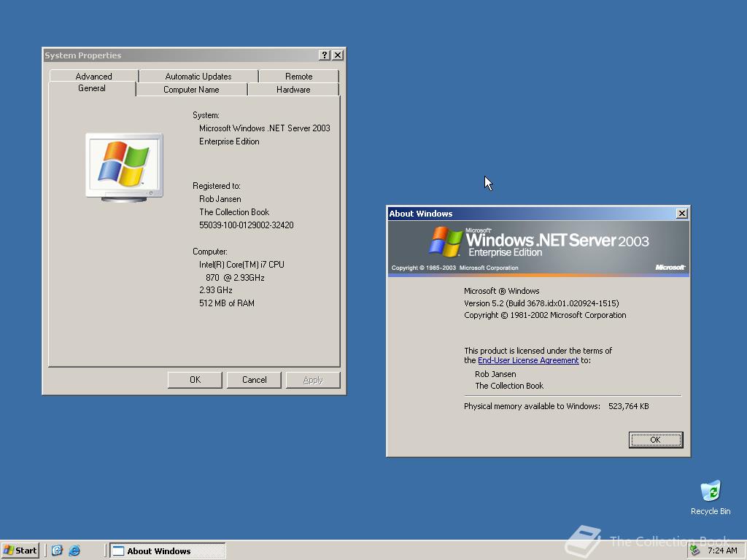Click 'Enterprise Edition' in System Properties
The image size is (747, 560).
point(229,141)
